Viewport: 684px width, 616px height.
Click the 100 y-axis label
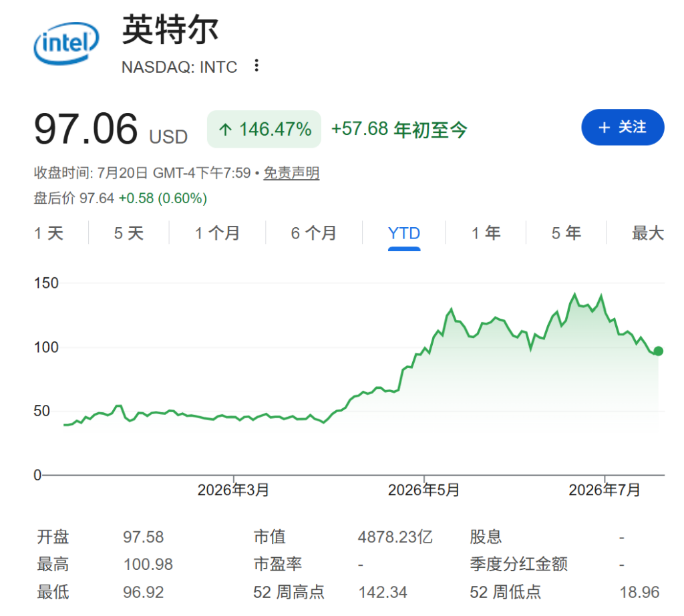[x=46, y=347]
